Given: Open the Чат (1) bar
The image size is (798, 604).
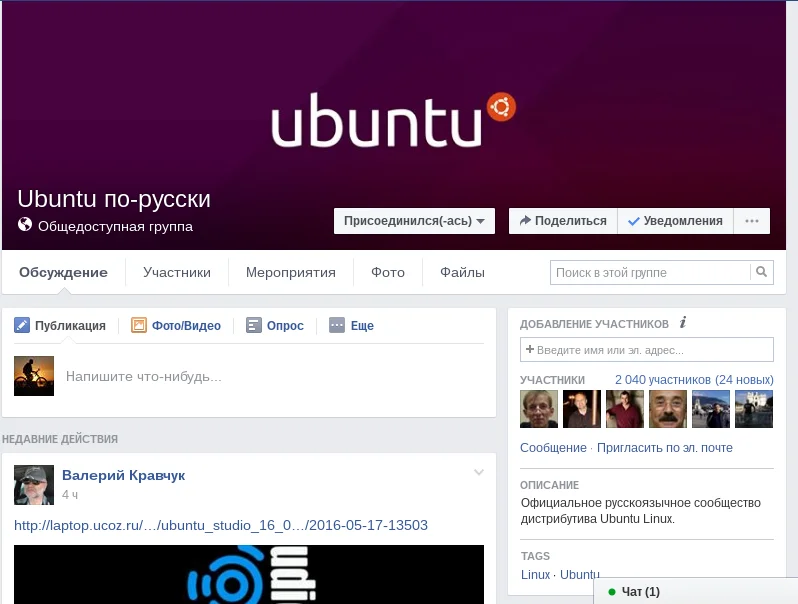Looking at the screenshot, I should click(x=695, y=591).
